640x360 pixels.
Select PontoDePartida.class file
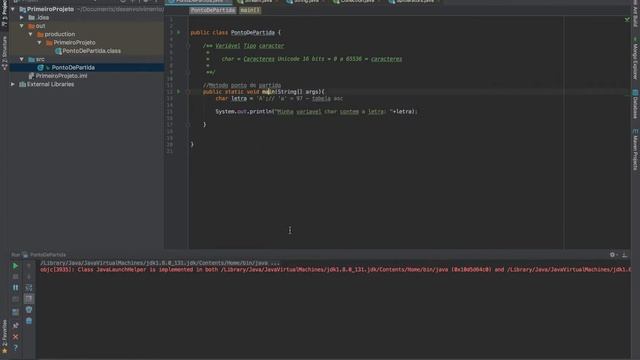pos(87,51)
